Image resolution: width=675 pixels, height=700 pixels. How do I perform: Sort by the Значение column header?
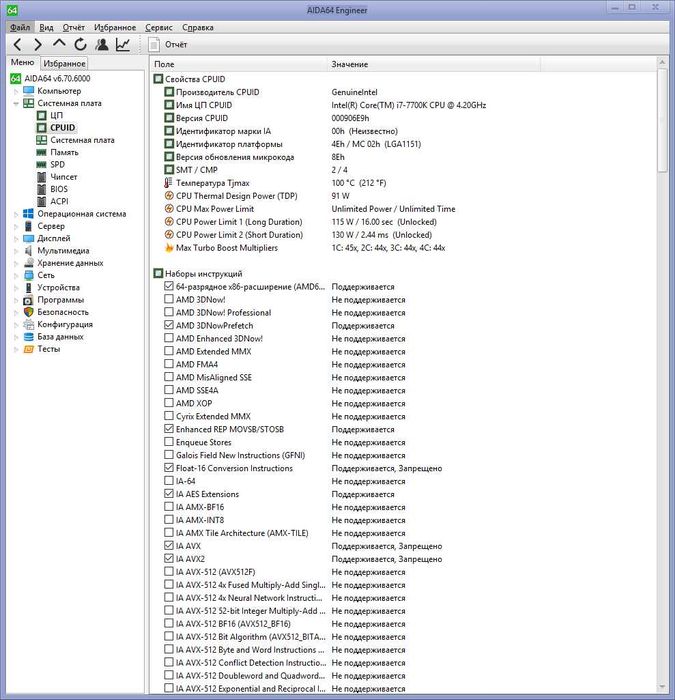pos(434,64)
